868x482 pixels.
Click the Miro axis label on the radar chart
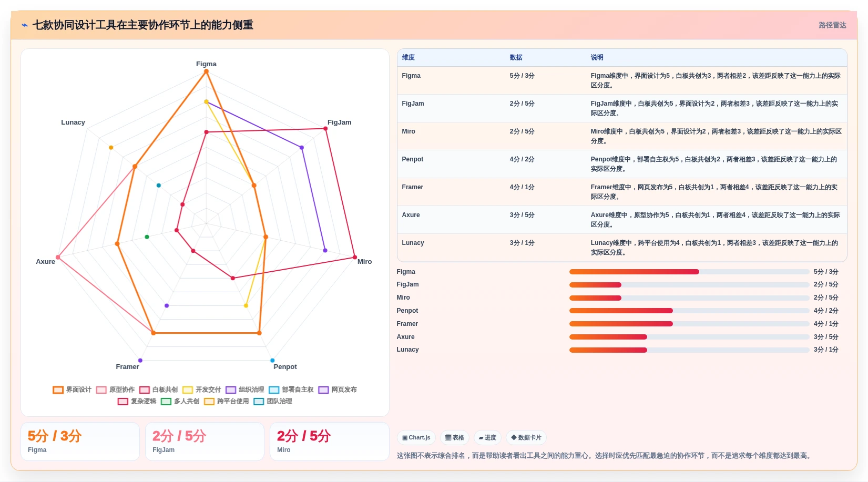[365, 262]
